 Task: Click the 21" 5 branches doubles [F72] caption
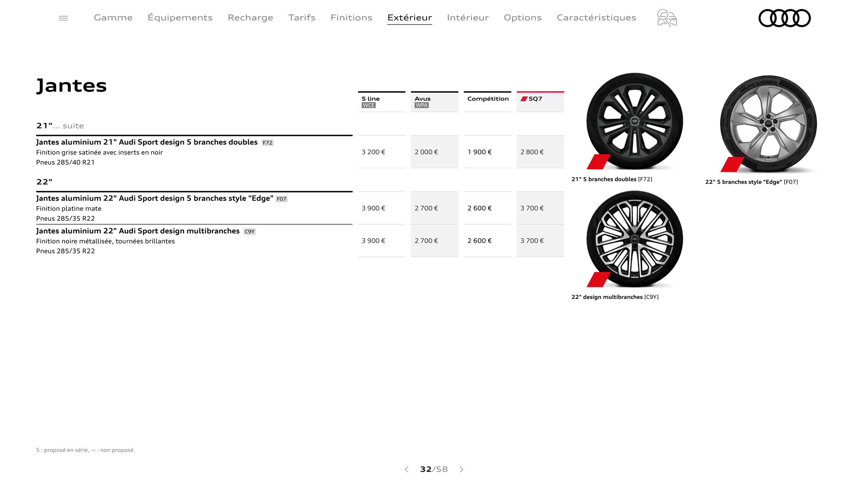pos(612,179)
